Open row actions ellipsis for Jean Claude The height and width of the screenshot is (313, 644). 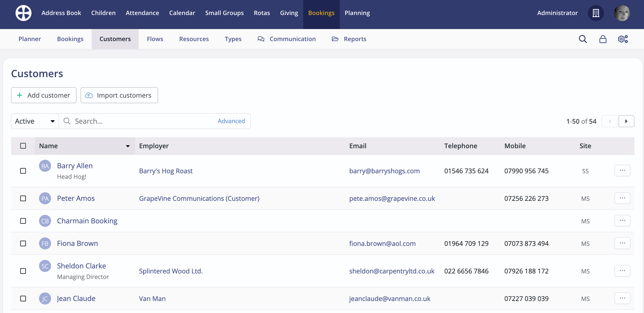(x=623, y=298)
